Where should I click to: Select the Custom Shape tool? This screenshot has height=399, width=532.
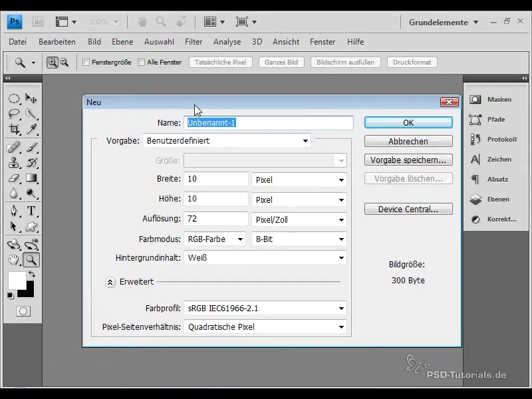[x=31, y=226]
